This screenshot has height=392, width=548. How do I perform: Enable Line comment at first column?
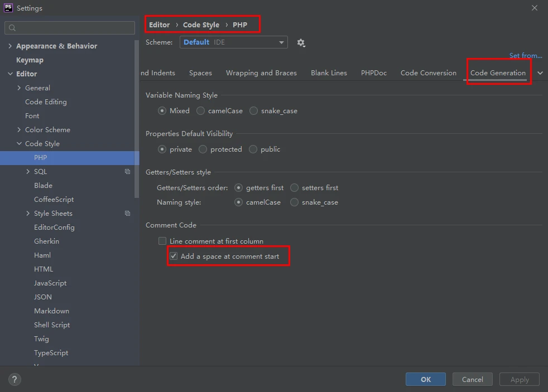pos(162,241)
